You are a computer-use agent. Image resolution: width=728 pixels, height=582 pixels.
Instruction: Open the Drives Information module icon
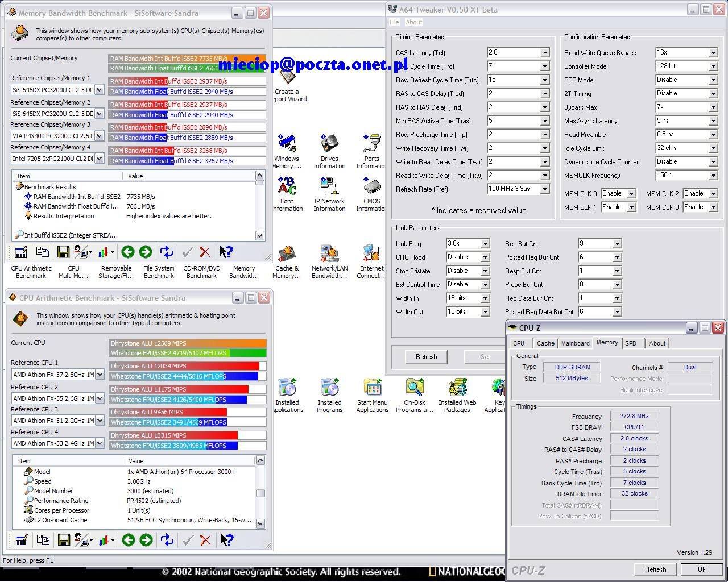(x=329, y=145)
